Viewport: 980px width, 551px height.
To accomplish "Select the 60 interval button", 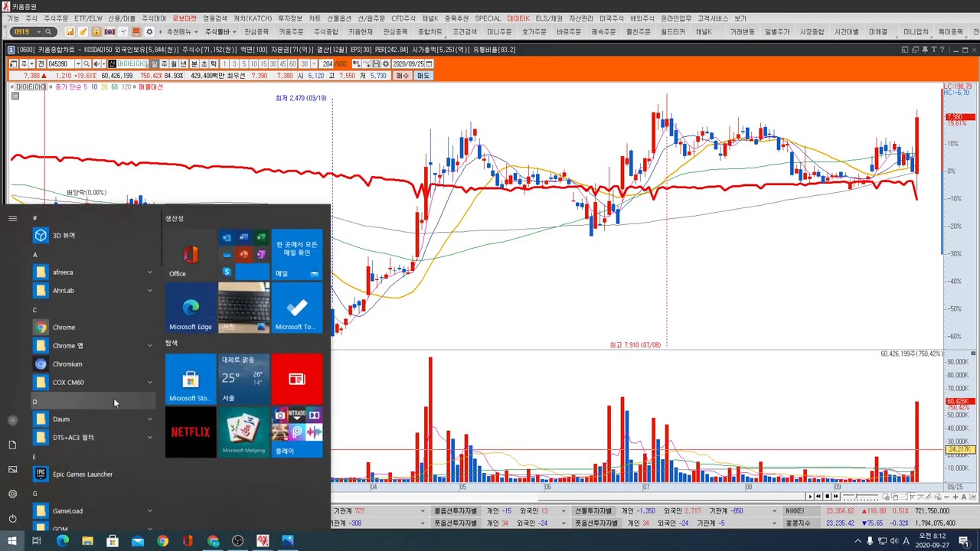I will tap(292, 64).
